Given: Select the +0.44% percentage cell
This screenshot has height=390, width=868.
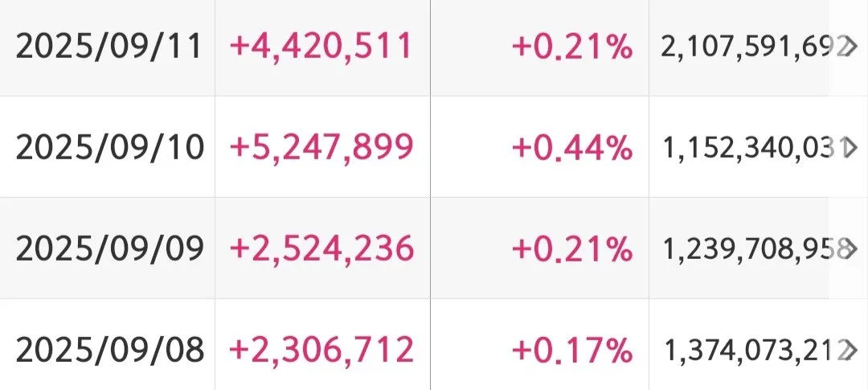Looking at the screenshot, I should [x=571, y=147].
